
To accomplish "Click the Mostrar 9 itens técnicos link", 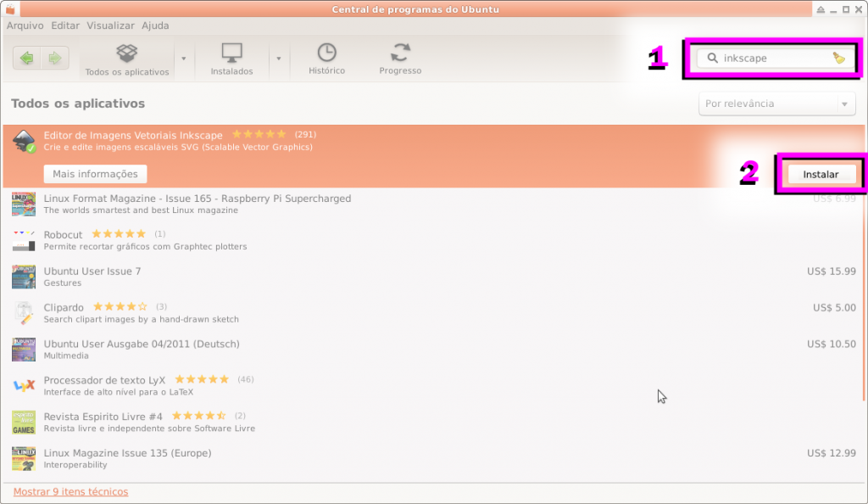I will [71, 492].
